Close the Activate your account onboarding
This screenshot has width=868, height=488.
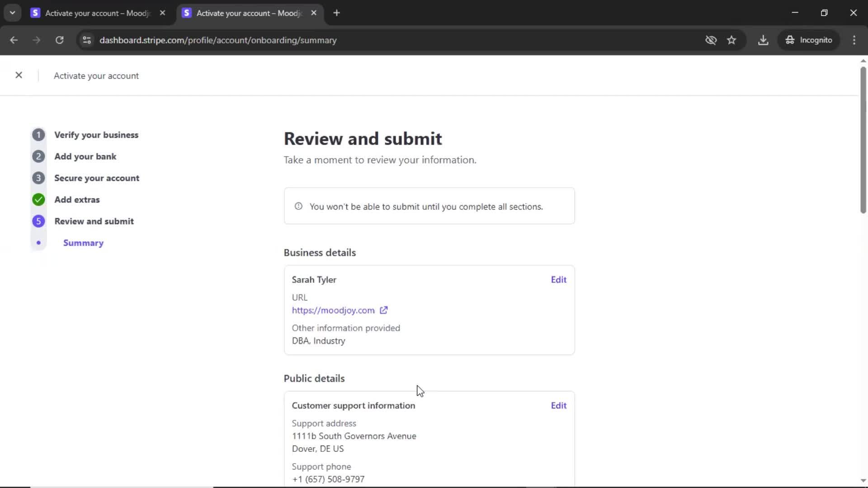point(19,75)
